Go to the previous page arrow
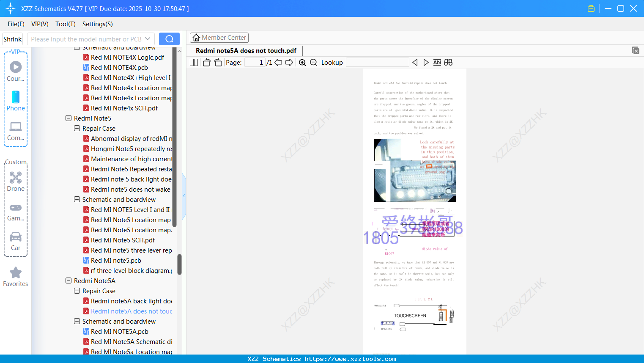 (x=278, y=63)
